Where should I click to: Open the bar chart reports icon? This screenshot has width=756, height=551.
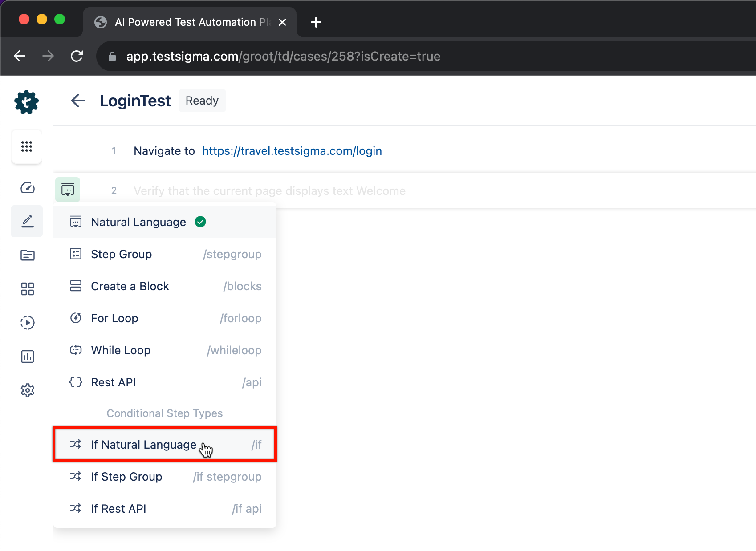pyautogui.click(x=27, y=357)
